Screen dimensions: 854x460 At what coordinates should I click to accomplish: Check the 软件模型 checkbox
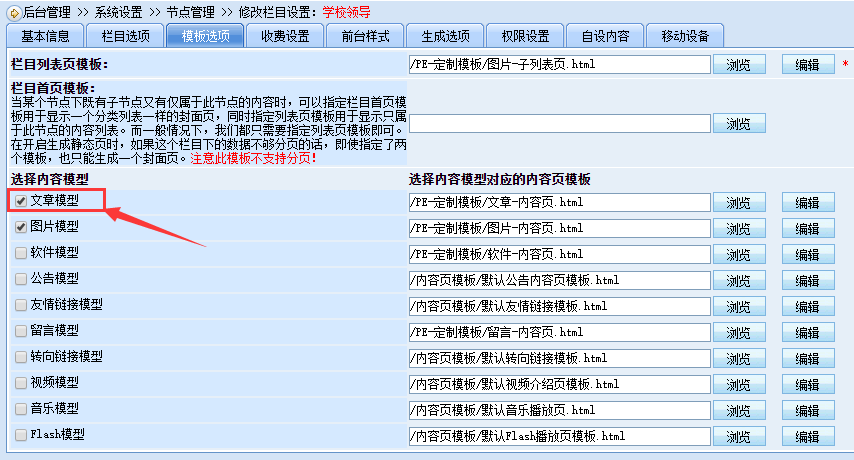click(21, 253)
